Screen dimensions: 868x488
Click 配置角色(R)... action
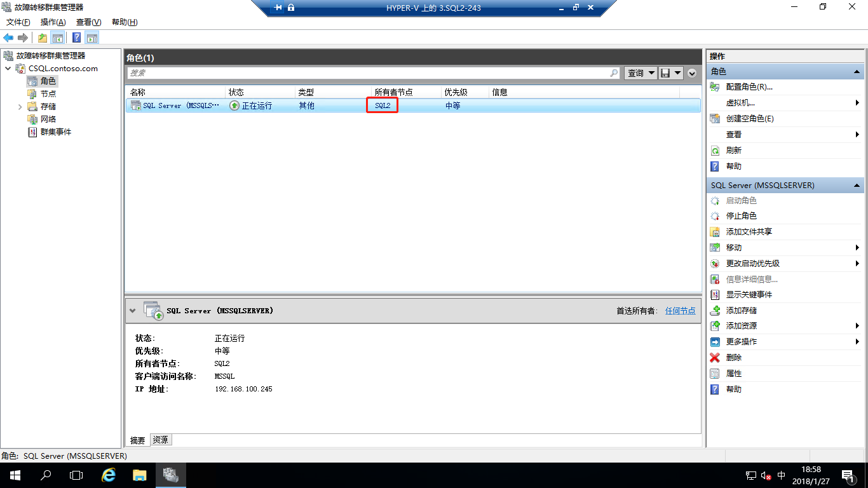749,87
